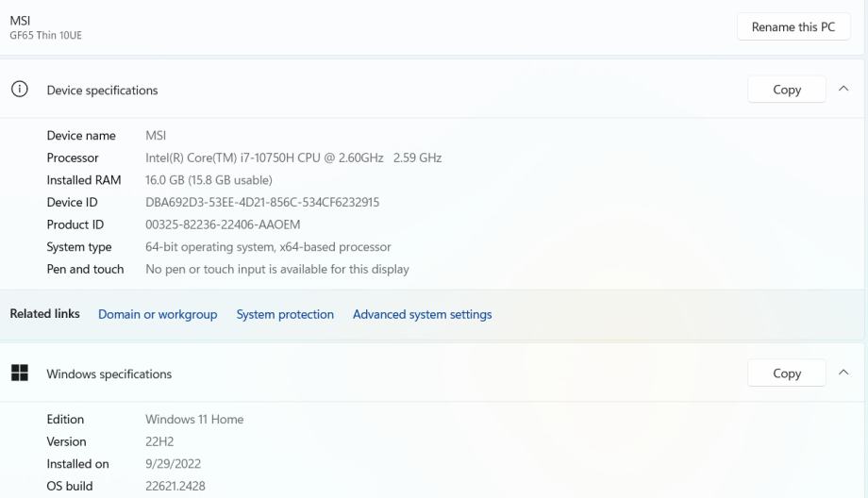This screenshot has width=868, height=498.
Task: Click the Device ID value text
Action: click(262, 203)
